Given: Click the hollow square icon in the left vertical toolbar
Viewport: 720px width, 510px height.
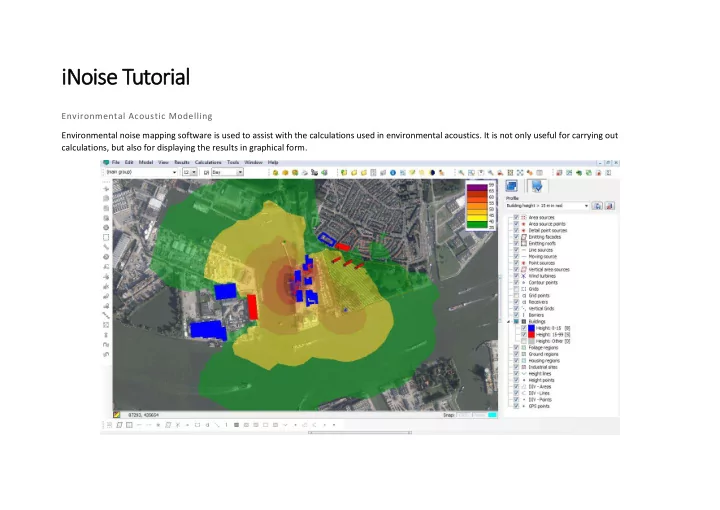Looking at the screenshot, I should [x=106, y=237].
